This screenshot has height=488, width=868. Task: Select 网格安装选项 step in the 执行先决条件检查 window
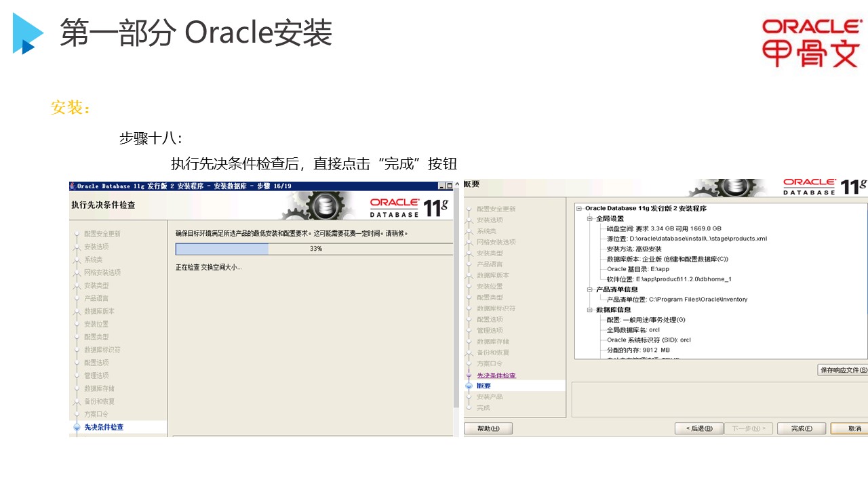click(102, 272)
